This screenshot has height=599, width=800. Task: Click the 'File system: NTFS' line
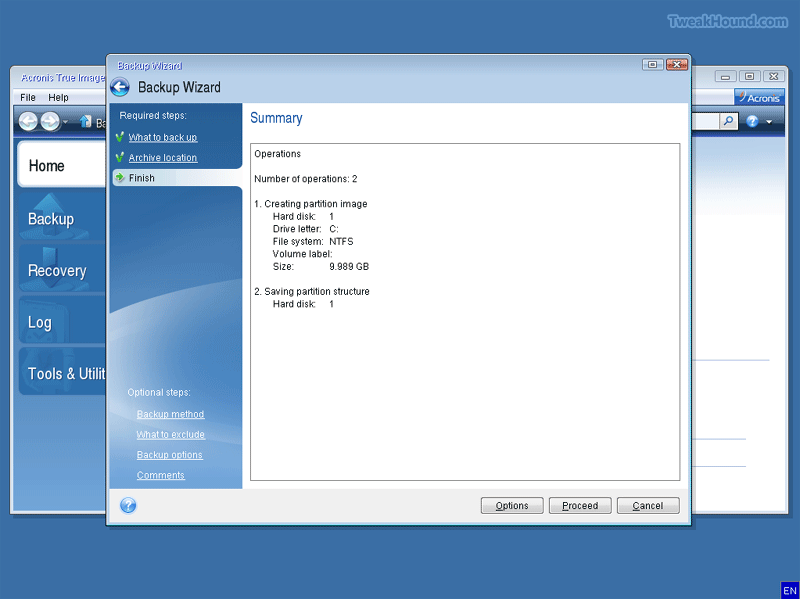click(x=313, y=242)
